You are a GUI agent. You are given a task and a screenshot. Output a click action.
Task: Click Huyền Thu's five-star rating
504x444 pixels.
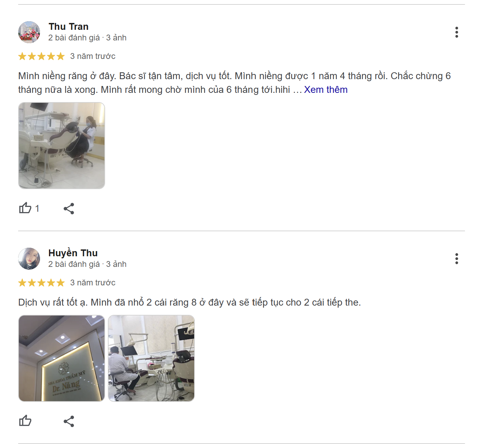point(41,283)
